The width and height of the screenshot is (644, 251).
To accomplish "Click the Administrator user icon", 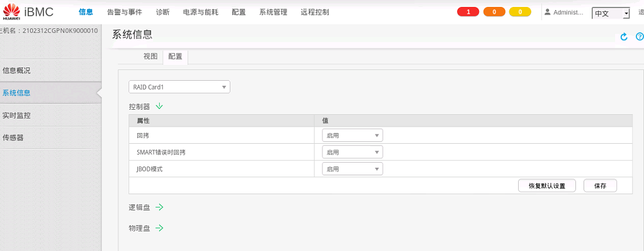I will (x=547, y=12).
